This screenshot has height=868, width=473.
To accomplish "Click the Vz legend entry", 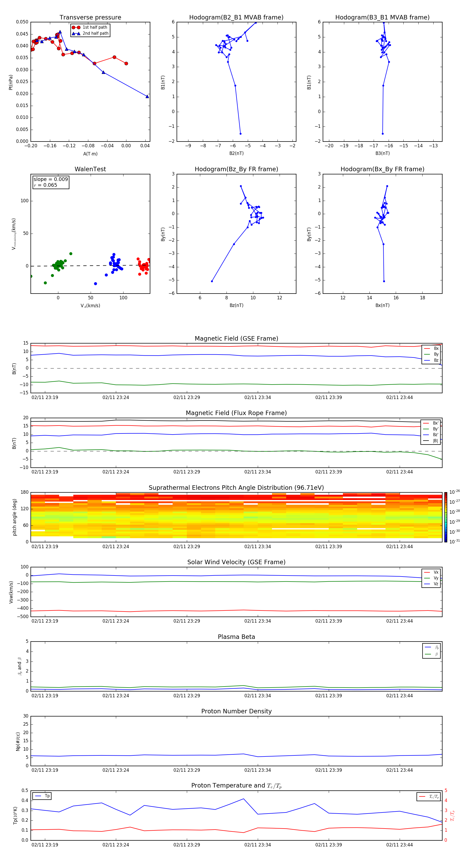I will point(431,584).
